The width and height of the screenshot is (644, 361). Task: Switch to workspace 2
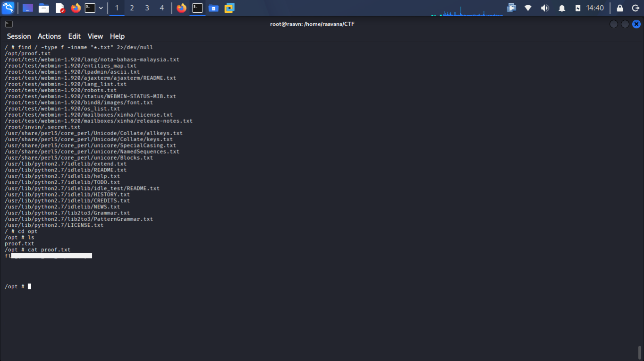click(132, 8)
